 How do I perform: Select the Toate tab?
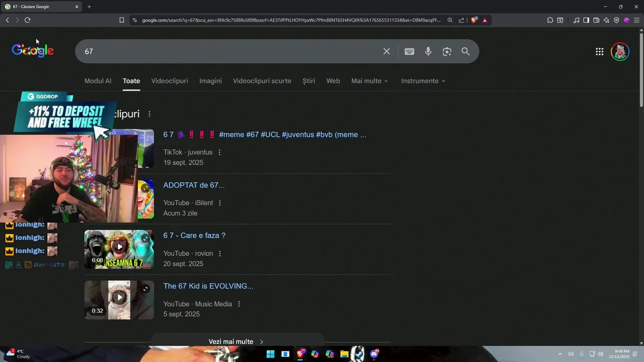[131, 81]
